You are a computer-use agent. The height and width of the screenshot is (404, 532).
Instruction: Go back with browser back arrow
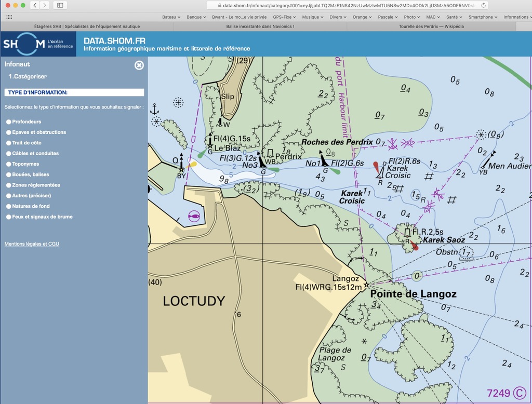[35, 5]
